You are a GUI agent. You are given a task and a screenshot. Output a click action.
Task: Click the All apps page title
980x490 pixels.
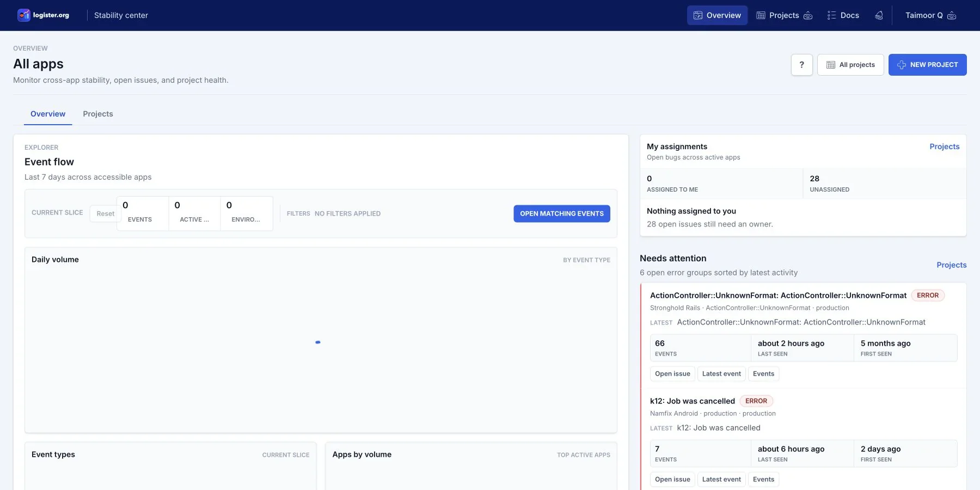tap(38, 64)
